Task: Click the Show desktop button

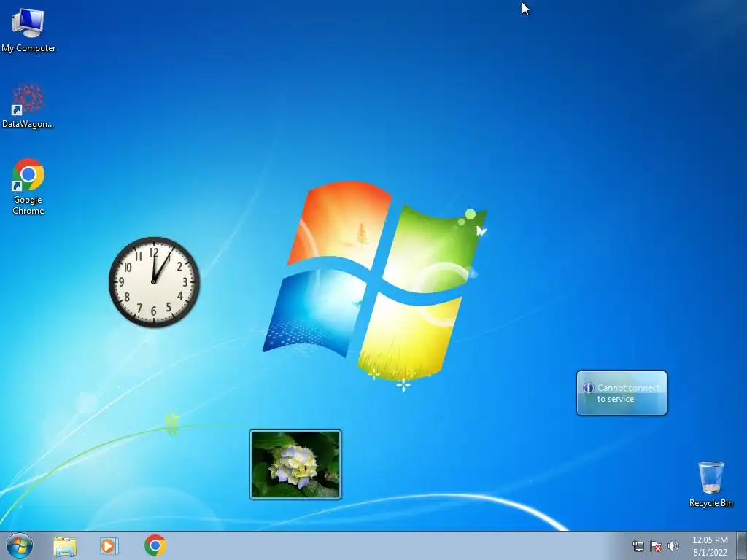Action: click(x=741, y=545)
